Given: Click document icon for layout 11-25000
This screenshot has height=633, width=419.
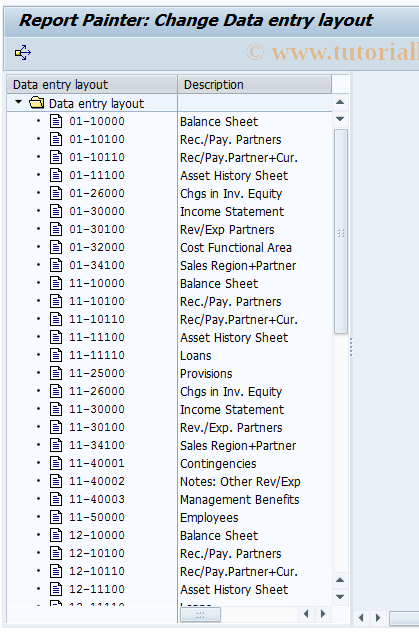Looking at the screenshot, I should (x=56, y=373).
